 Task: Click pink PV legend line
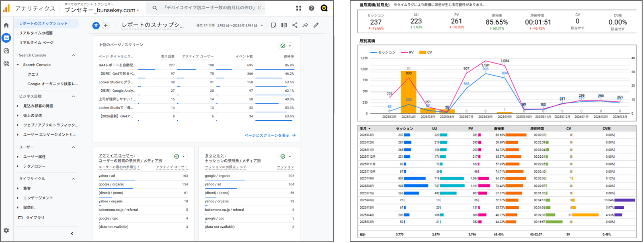click(x=404, y=52)
